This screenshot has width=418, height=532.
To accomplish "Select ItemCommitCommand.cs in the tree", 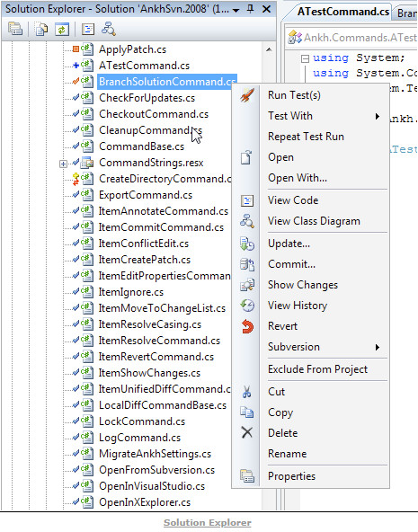I will click(x=161, y=227).
